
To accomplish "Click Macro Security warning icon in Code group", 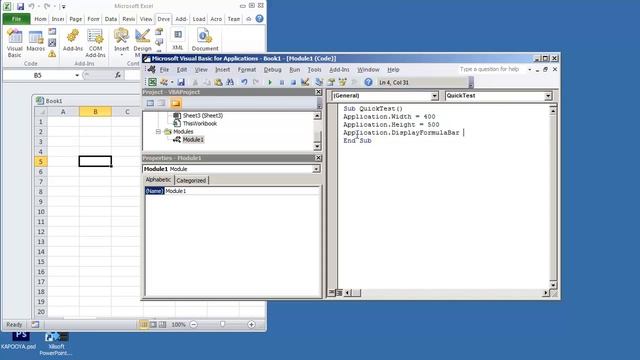I will [52, 53].
